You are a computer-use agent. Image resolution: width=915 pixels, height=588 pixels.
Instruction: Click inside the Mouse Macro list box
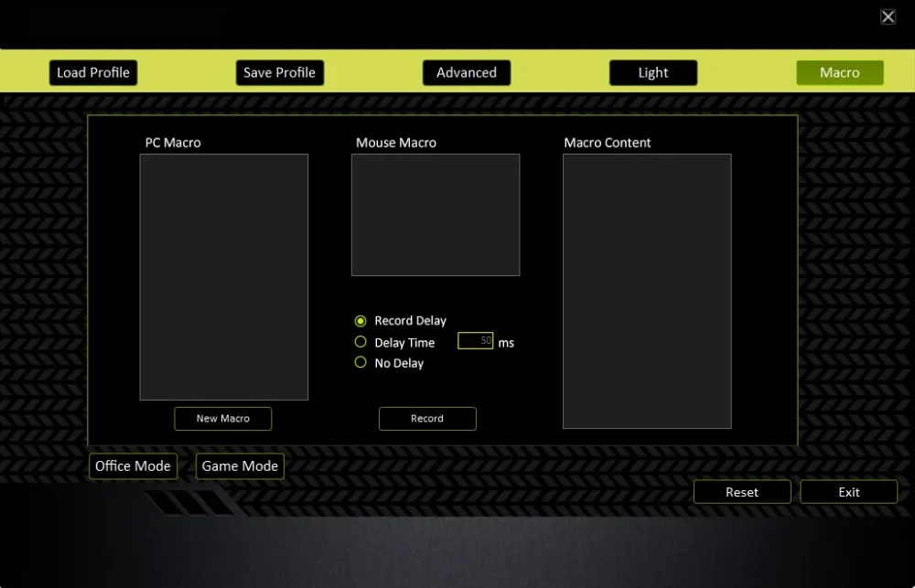pyautogui.click(x=436, y=215)
